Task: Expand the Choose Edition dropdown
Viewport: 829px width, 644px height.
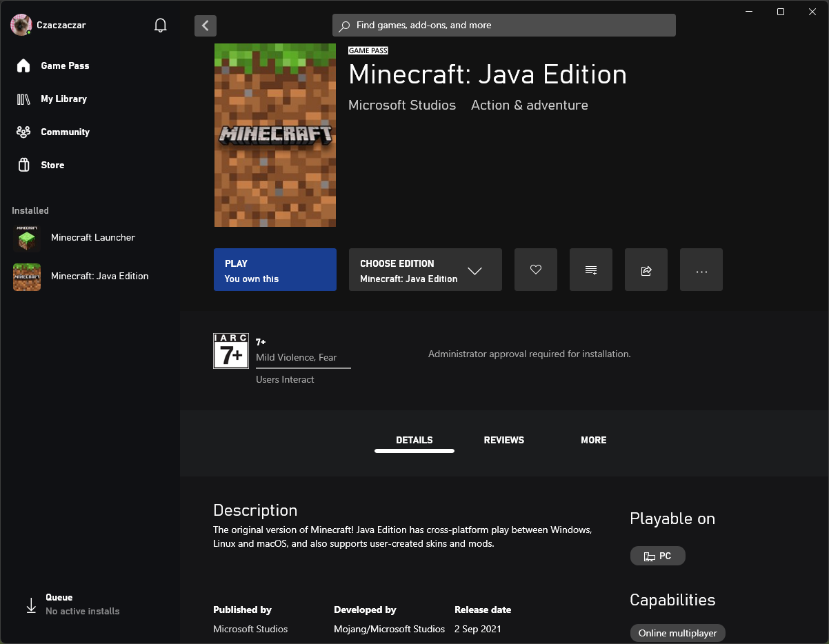Action: (x=425, y=270)
